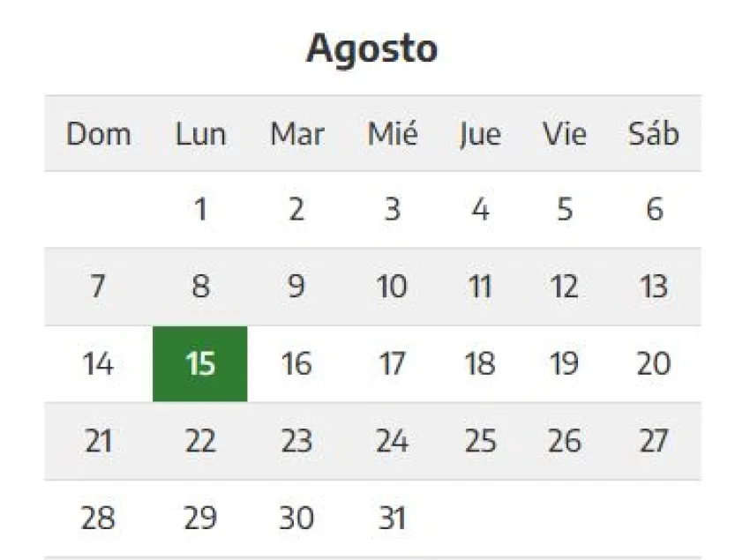Screen dimensions: 750x560
Task: Pick date 13 on the calendar
Action: click(654, 287)
